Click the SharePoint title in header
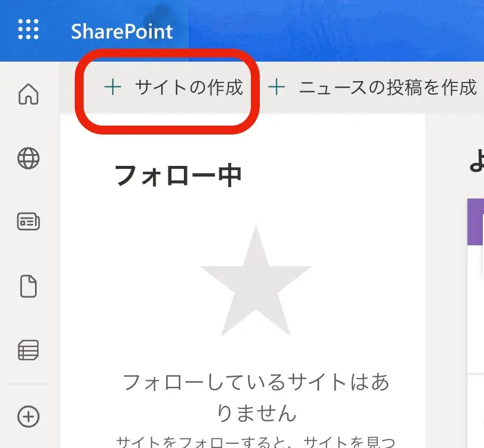The width and height of the screenshot is (484, 448). 122,31
